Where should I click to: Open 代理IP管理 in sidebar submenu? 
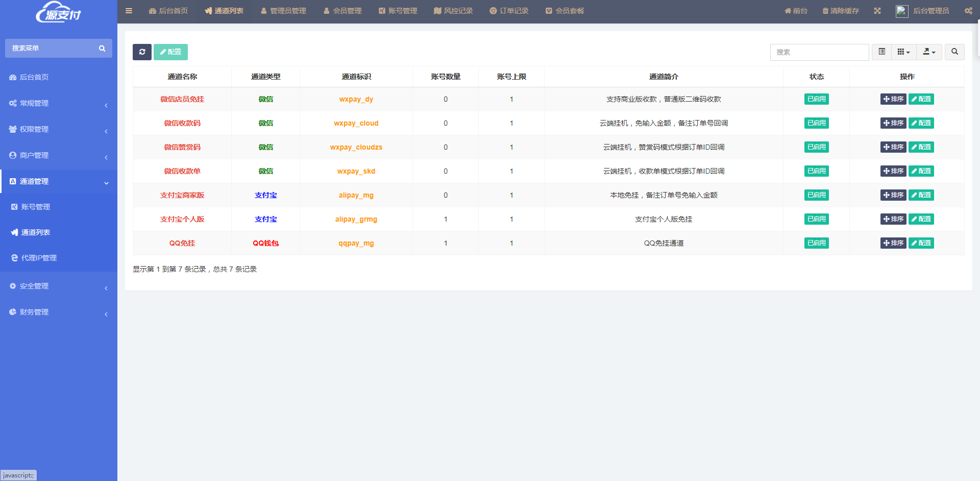[59, 258]
